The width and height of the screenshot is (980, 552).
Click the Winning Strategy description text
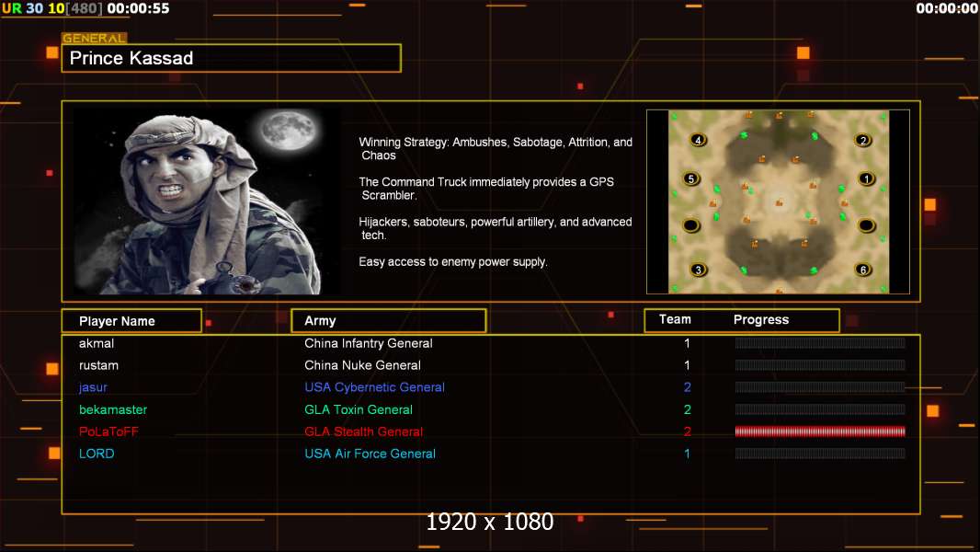click(x=496, y=149)
